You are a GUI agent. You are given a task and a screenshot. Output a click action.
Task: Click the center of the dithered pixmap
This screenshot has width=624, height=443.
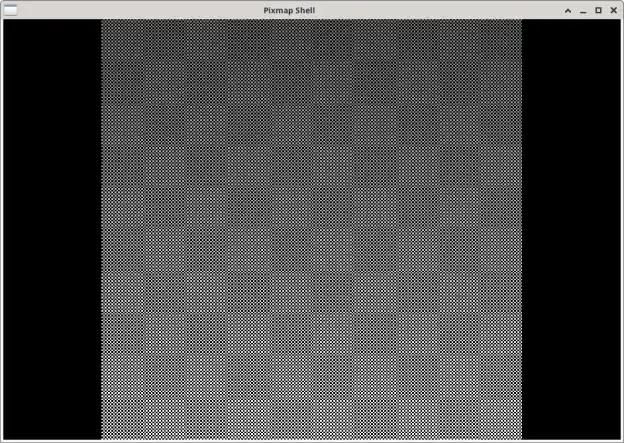pyautogui.click(x=311, y=230)
